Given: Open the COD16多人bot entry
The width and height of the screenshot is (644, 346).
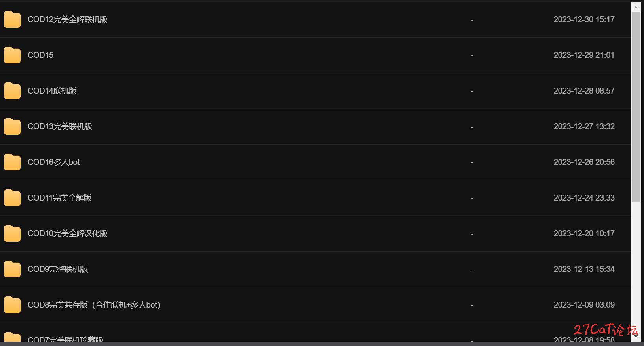Looking at the screenshot, I should (54, 162).
